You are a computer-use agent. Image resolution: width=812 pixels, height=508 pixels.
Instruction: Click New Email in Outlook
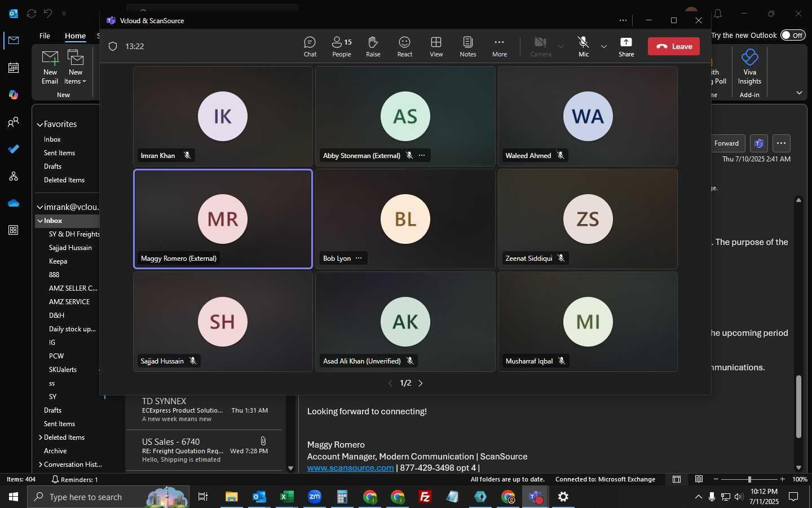point(50,67)
